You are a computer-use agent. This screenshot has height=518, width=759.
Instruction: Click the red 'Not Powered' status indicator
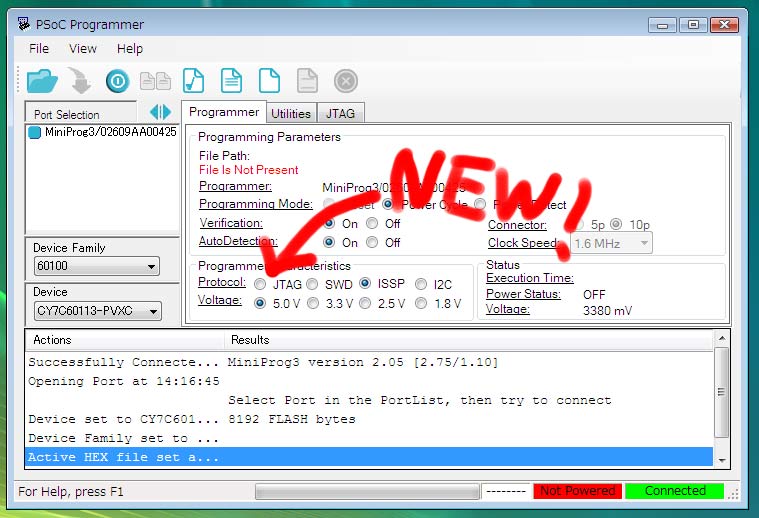tap(577, 491)
